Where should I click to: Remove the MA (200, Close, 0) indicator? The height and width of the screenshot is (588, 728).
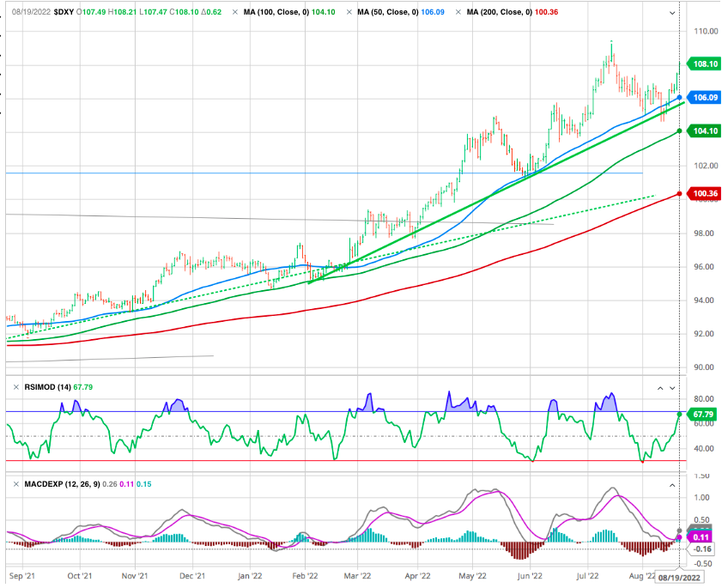click(x=458, y=12)
